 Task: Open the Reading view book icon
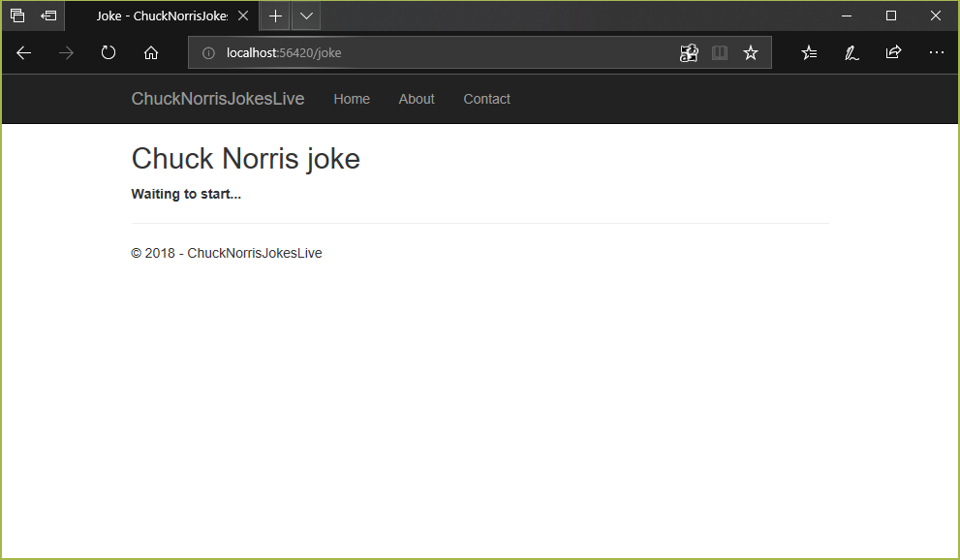pos(720,53)
